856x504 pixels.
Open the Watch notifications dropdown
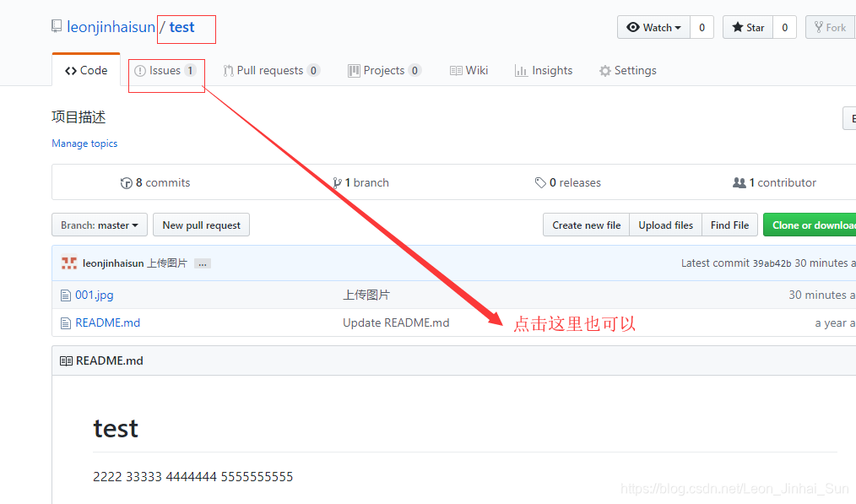click(654, 27)
